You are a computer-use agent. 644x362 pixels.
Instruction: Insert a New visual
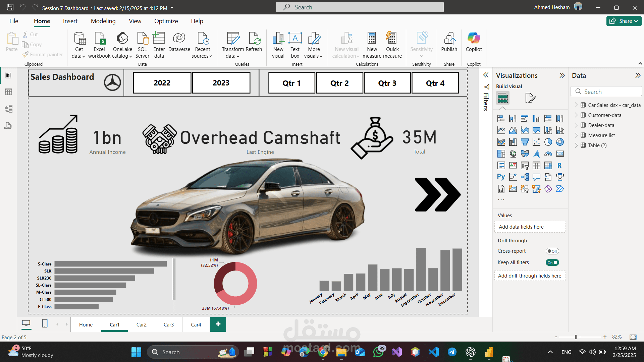(278, 45)
